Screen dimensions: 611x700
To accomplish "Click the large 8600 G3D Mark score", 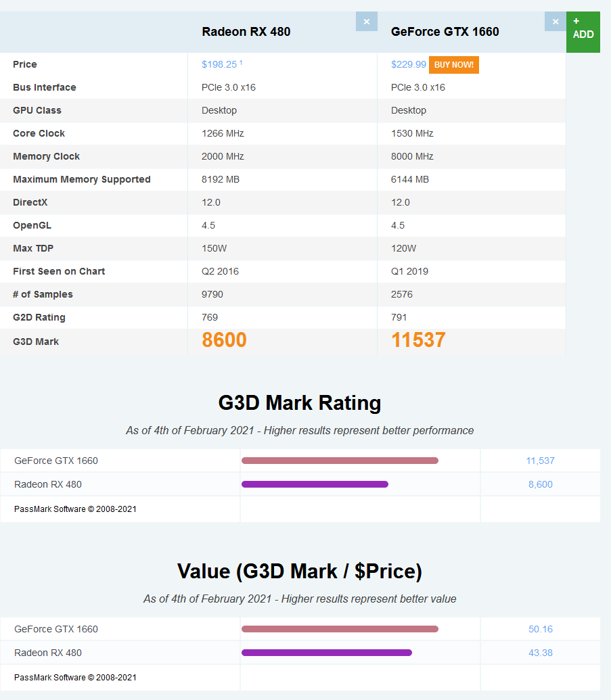I will click(224, 340).
